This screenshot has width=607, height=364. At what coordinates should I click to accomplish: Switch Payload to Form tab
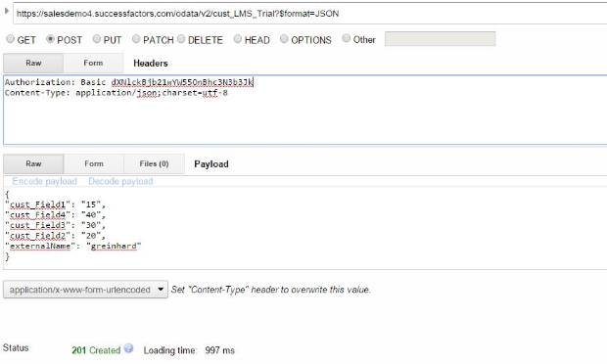point(94,164)
